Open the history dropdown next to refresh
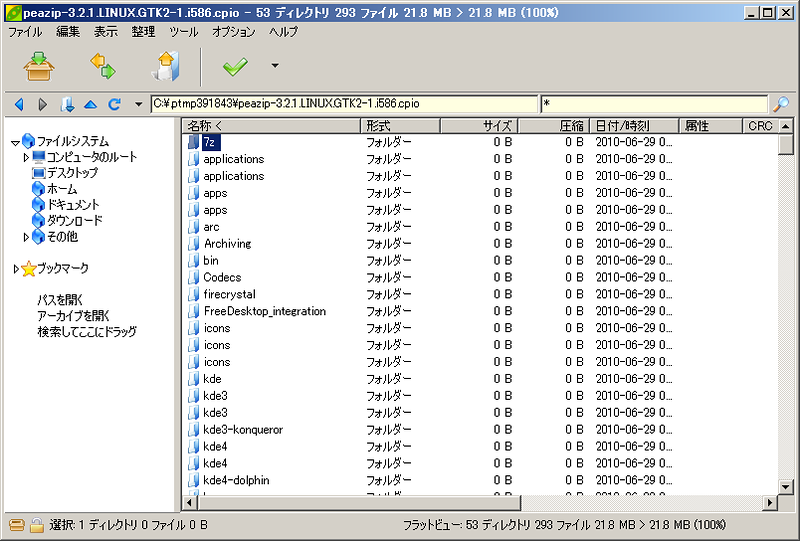Screen dimensions: 800x541 138,105
